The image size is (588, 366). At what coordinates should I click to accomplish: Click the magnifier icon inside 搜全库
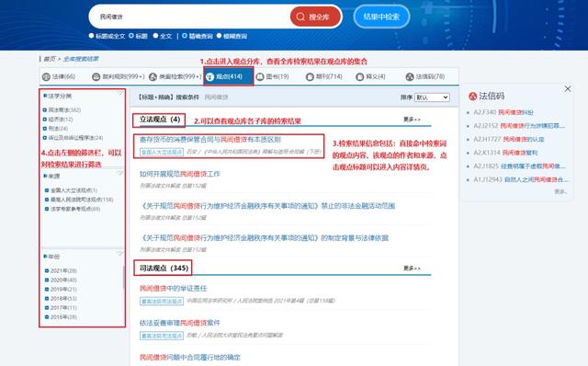pyautogui.click(x=300, y=17)
